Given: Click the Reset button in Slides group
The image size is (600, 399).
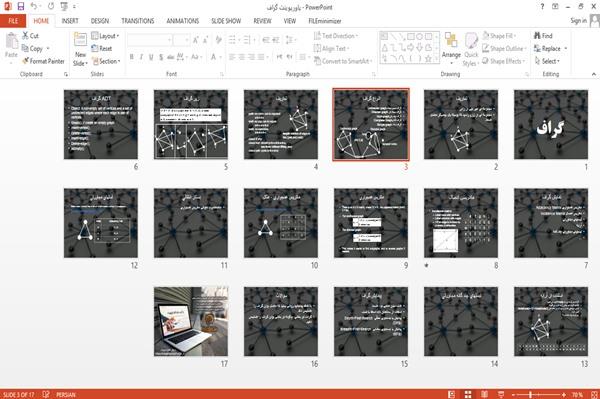Looking at the screenshot, I should pos(102,49).
